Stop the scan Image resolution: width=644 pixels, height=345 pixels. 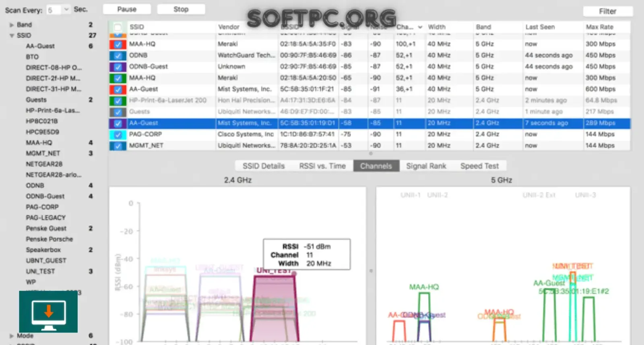pyautogui.click(x=181, y=9)
